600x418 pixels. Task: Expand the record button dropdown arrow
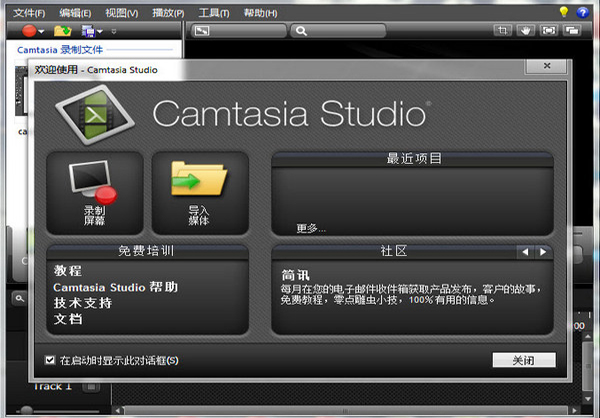pos(41,31)
